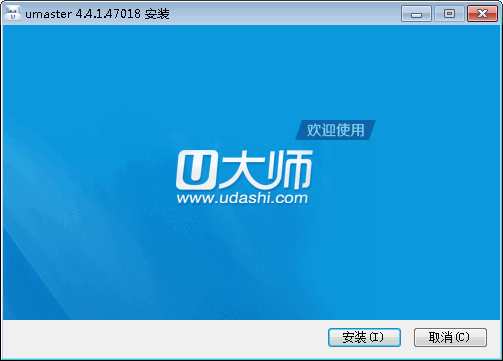Click the 取消(C) cancel button
This screenshot has width=503, height=361.
click(450, 337)
